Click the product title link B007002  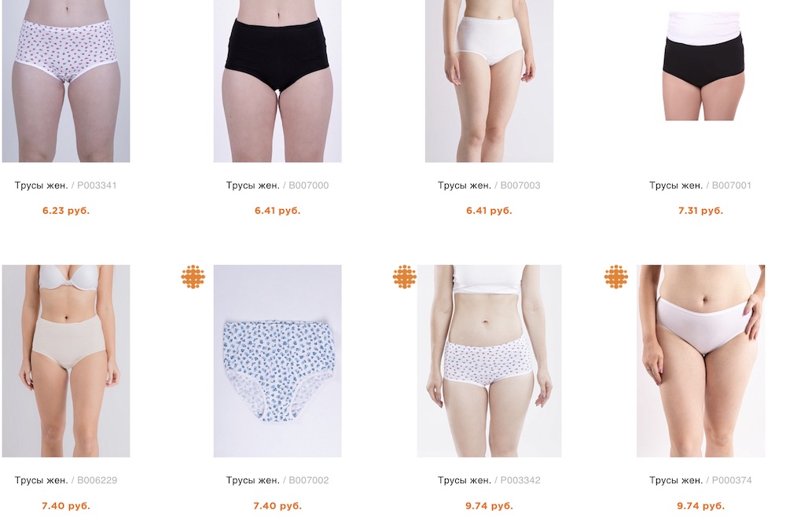coord(277,480)
